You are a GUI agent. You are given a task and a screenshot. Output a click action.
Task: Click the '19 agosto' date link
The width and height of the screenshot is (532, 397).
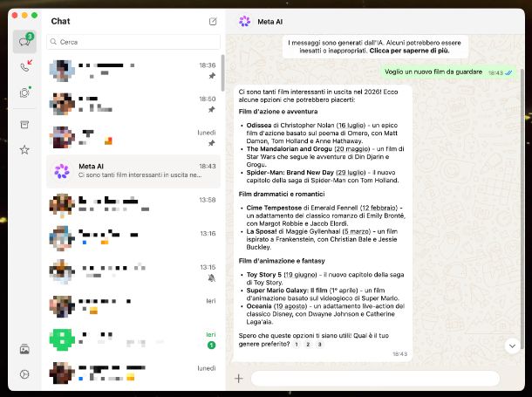click(x=290, y=306)
